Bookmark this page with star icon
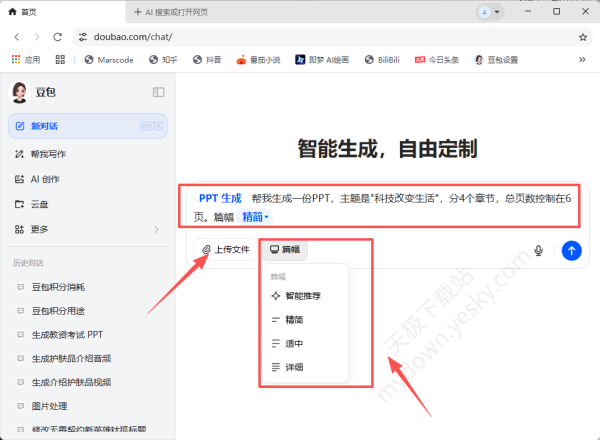This screenshot has height=440, width=600. tap(583, 36)
